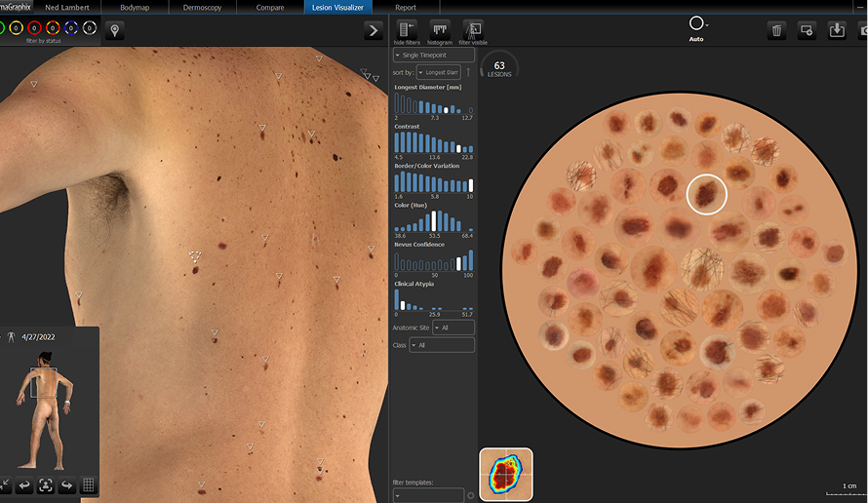Click the location pin marker icon
Viewport: 868px width, 503px height.
pyautogui.click(x=115, y=30)
